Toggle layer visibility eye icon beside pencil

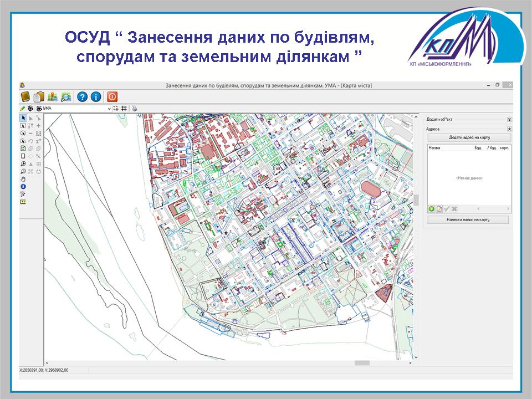point(31,109)
